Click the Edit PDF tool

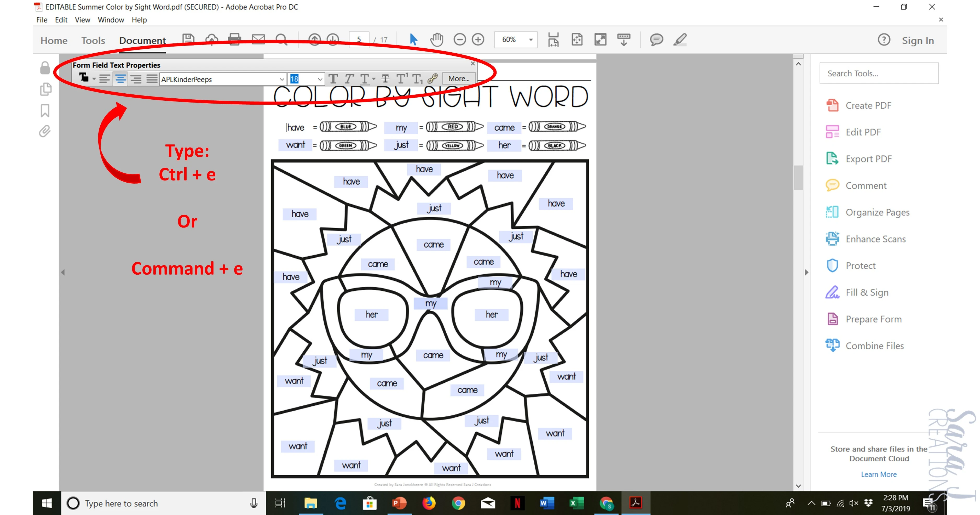(863, 132)
